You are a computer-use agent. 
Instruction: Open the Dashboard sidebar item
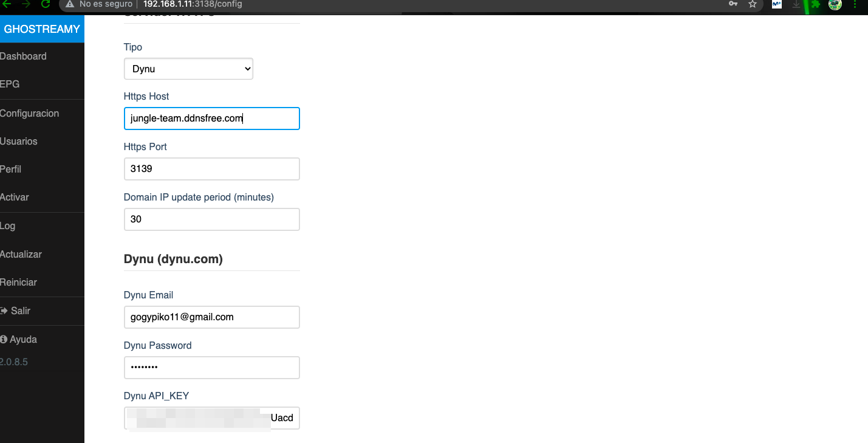[23, 57]
